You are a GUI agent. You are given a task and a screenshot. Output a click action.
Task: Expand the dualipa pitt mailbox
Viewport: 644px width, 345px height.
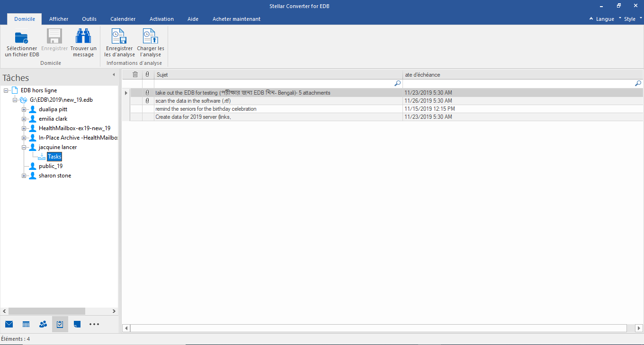point(24,109)
